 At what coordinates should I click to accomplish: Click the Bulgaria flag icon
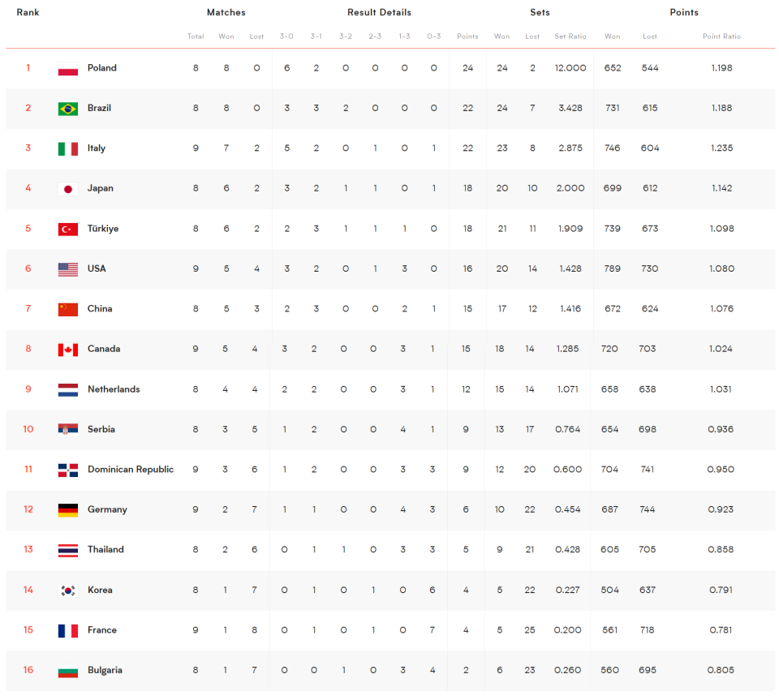coord(68,671)
